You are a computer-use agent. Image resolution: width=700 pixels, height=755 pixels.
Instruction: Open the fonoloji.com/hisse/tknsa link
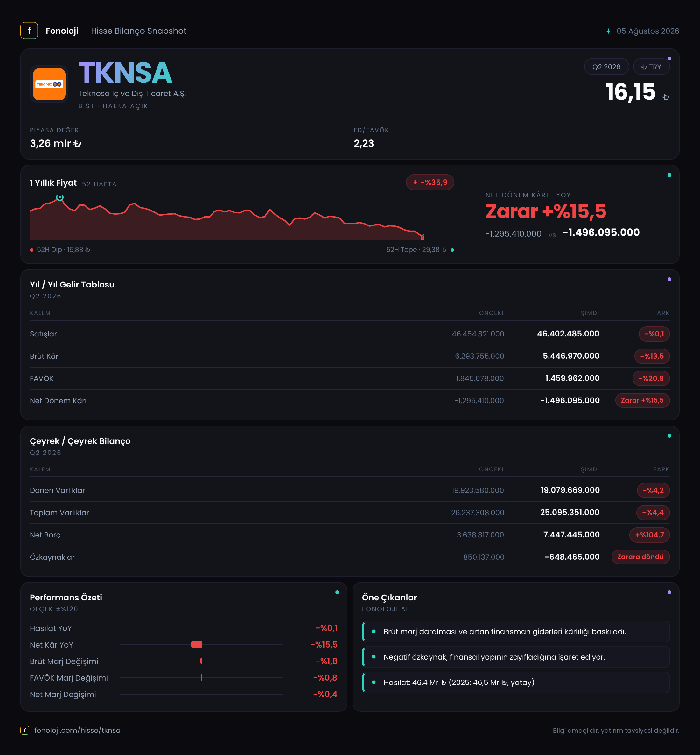[77, 730]
